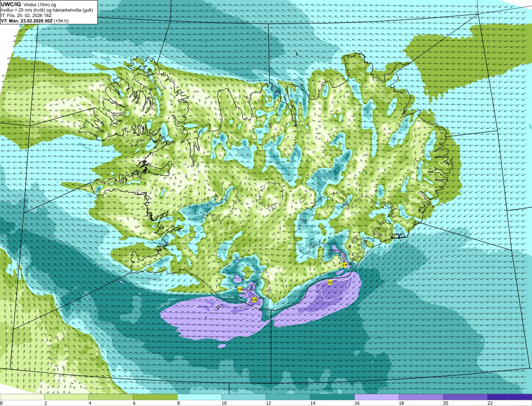Click the 14–16 m/s dark teal legend swatch
The width and height of the screenshot is (532, 406).
pyautogui.click(x=332, y=397)
